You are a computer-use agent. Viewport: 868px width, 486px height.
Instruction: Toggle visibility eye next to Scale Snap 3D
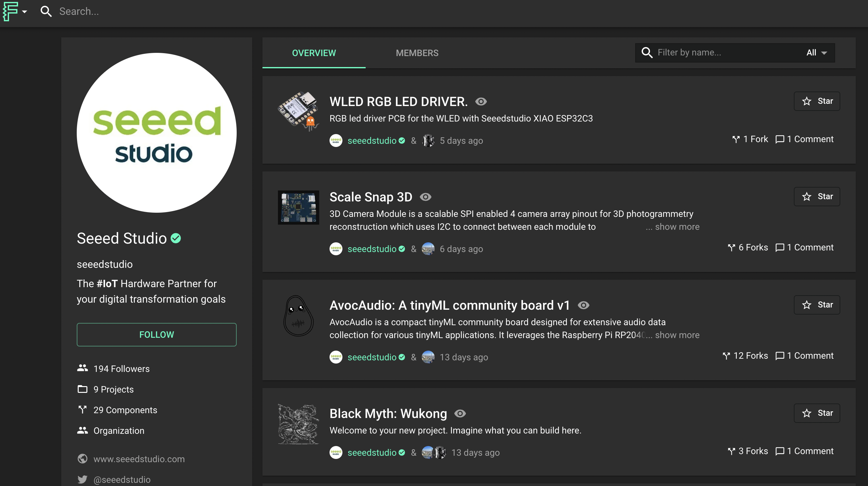click(x=425, y=197)
